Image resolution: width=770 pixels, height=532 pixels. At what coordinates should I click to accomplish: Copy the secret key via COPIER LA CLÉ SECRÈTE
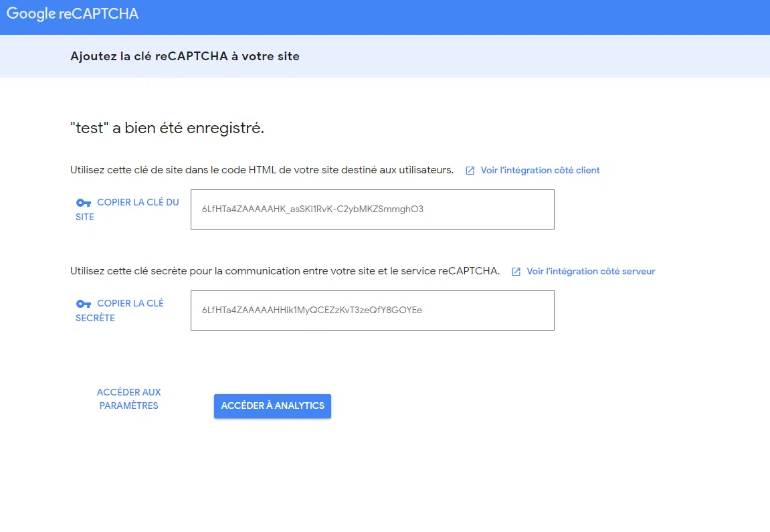pyautogui.click(x=120, y=311)
